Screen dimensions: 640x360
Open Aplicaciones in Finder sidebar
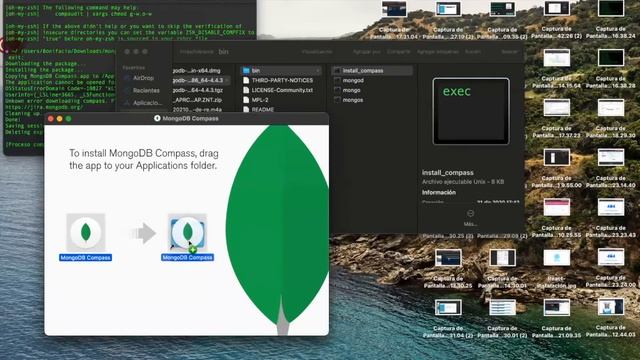click(x=143, y=103)
